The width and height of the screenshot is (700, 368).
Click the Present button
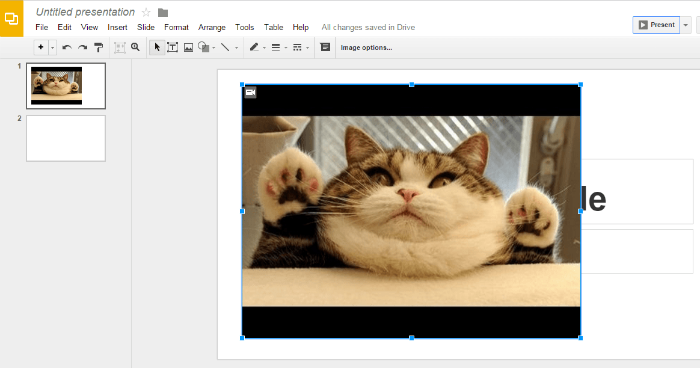click(x=656, y=25)
